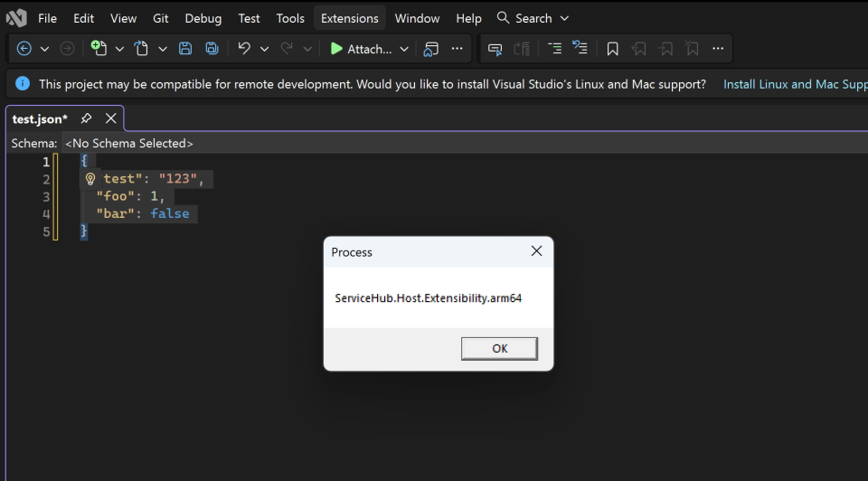The height and width of the screenshot is (481, 868).
Task: Open the Search dropdown chevron
Action: 564,18
